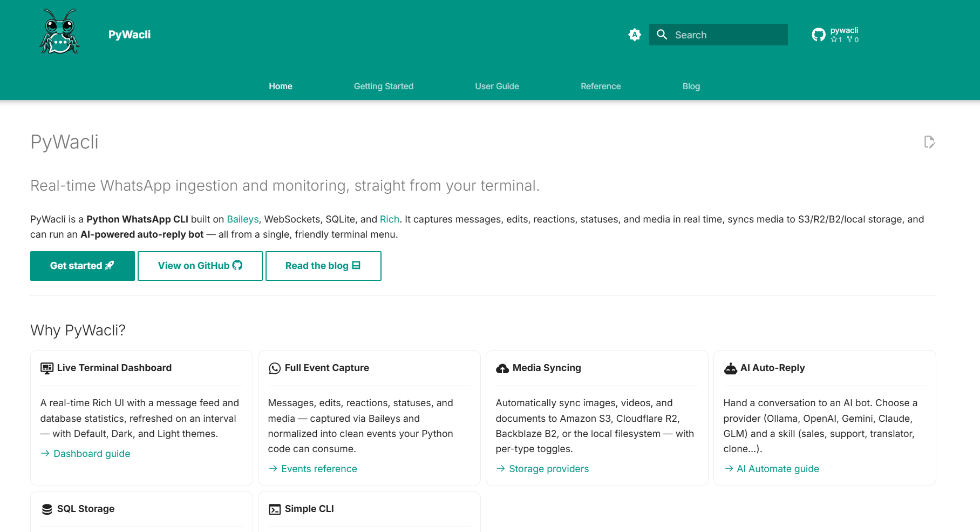The height and width of the screenshot is (532, 980).
Task: Click the Live Terminal Dashboard monitor icon
Action: point(47,368)
